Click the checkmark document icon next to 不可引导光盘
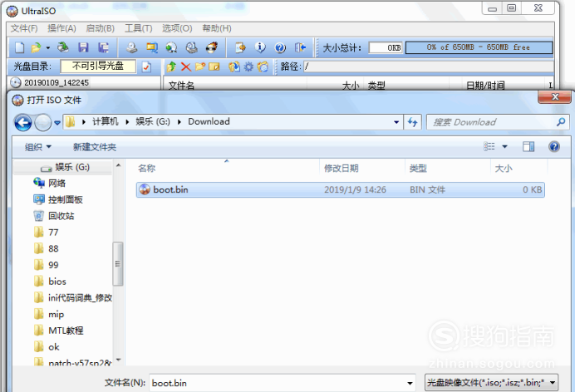Screen dimensions: 575x392 146,66
